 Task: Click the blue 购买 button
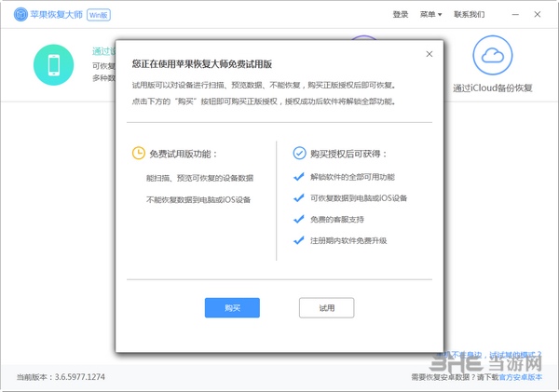tap(232, 307)
